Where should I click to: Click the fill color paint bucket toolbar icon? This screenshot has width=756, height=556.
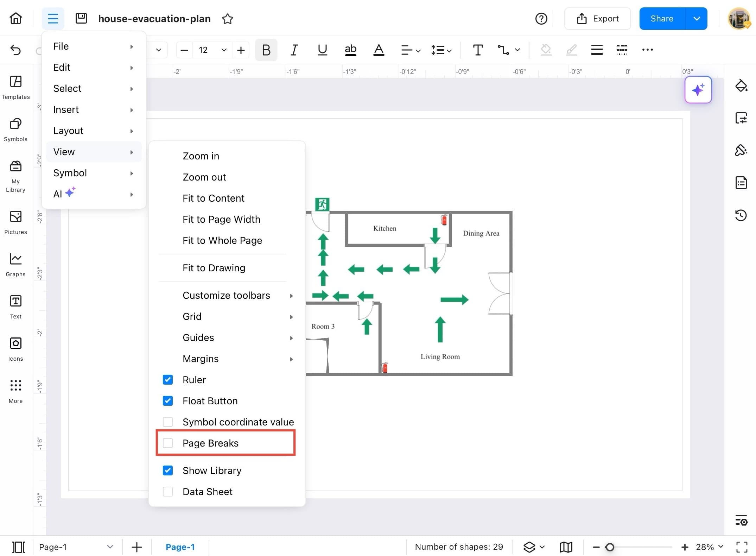546,50
